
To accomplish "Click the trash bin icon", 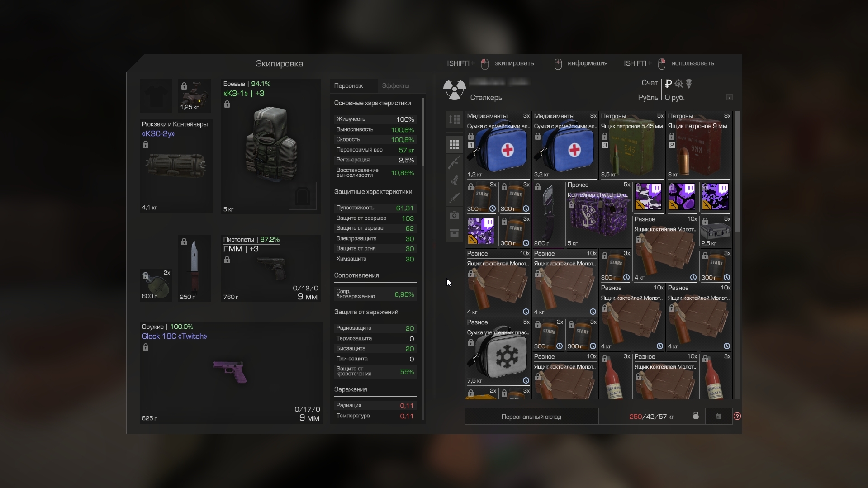I will (x=718, y=416).
